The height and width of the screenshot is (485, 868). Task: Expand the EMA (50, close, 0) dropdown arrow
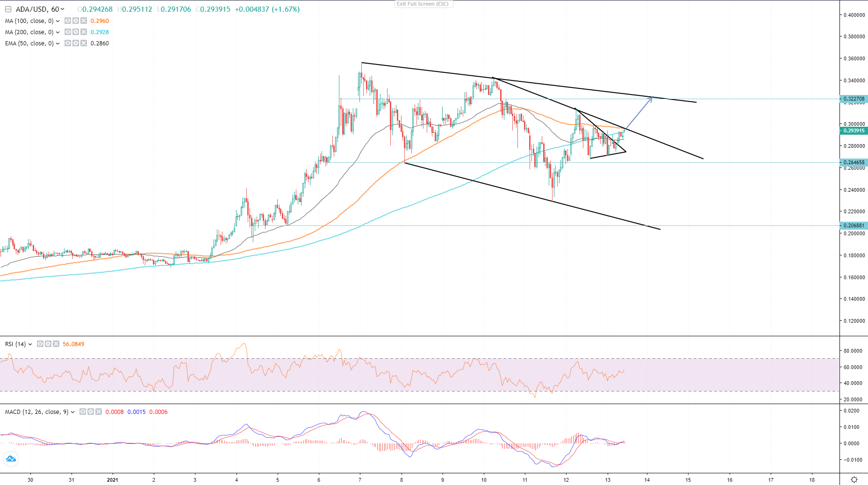(57, 43)
